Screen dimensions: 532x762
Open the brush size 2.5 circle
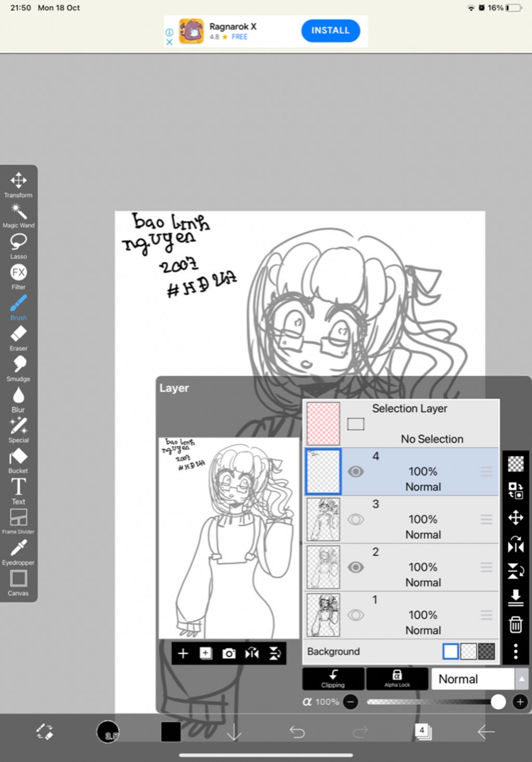(108, 732)
